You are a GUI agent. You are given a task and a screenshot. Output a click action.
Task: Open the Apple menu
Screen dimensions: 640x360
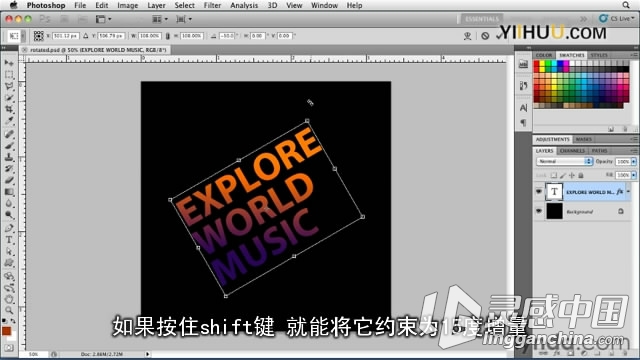(x=13, y=5)
